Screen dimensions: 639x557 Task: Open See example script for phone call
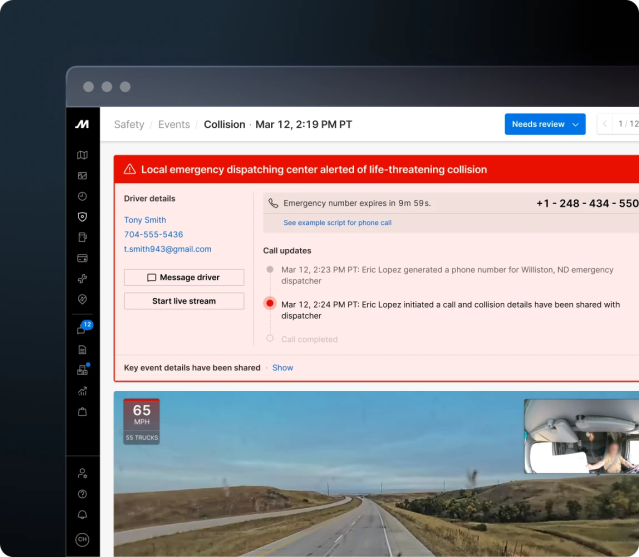pyautogui.click(x=337, y=223)
